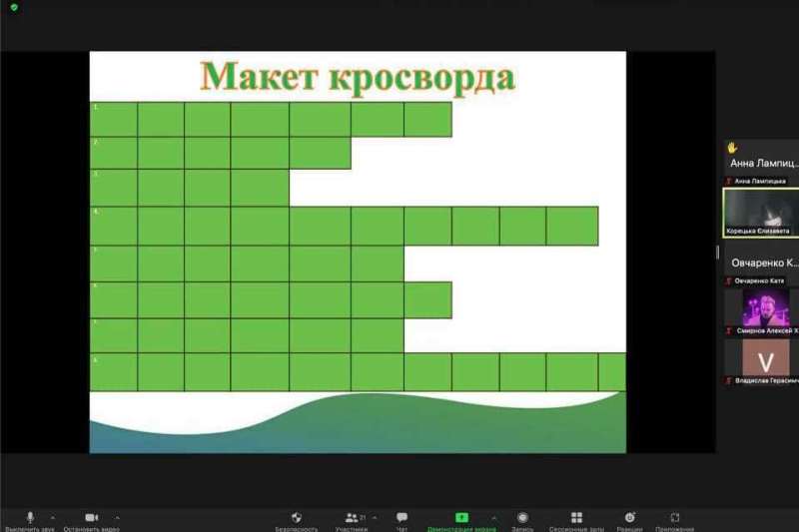Screen dimensions: 799x532
Task: Expand the arrow next to Participants
Action: coord(375,518)
